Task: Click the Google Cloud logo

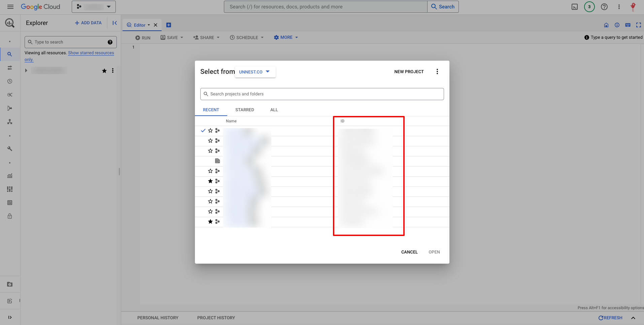Action: [x=40, y=7]
